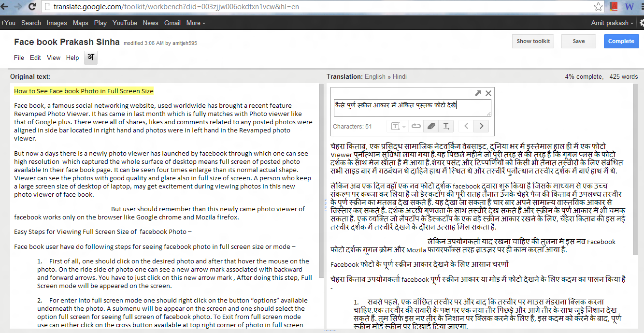Expand the placeholder tool dropdown arrow
The image size is (644, 333).
coord(404,126)
